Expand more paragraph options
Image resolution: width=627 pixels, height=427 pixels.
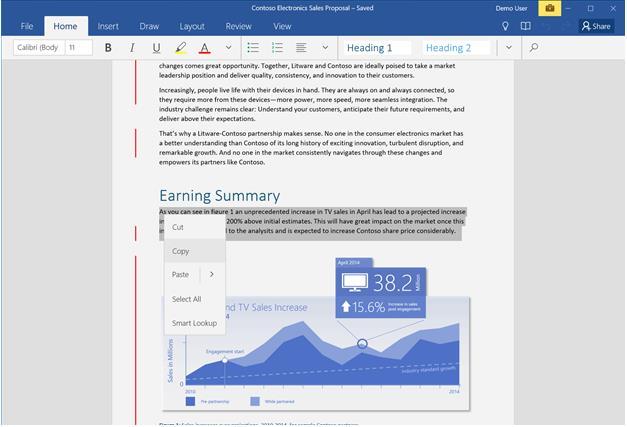[325, 48]
